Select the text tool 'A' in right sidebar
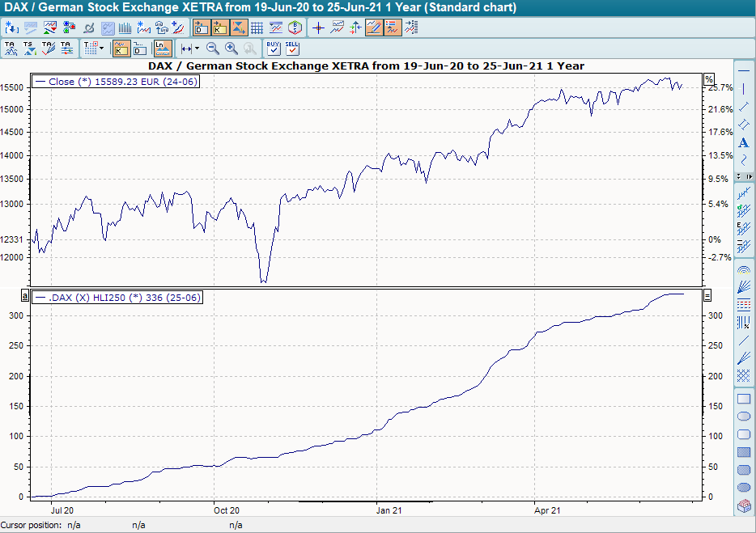756x533 pixels. point(744,142)
